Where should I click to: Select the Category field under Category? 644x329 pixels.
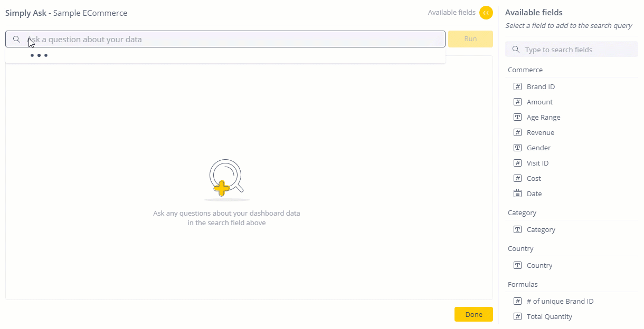coord(541,229)
